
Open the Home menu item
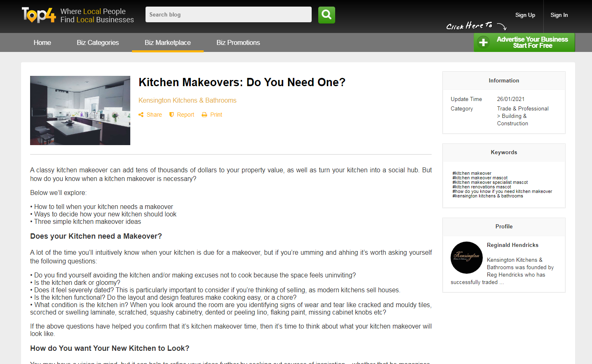pyautogui.click(x=42, y=42)
